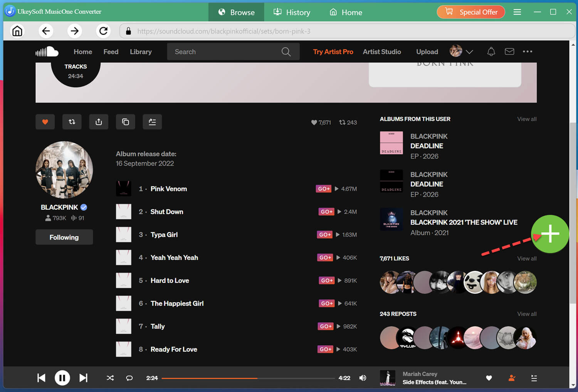Go to the converter home page icon
578x392 pixels.
pos(17,31)
